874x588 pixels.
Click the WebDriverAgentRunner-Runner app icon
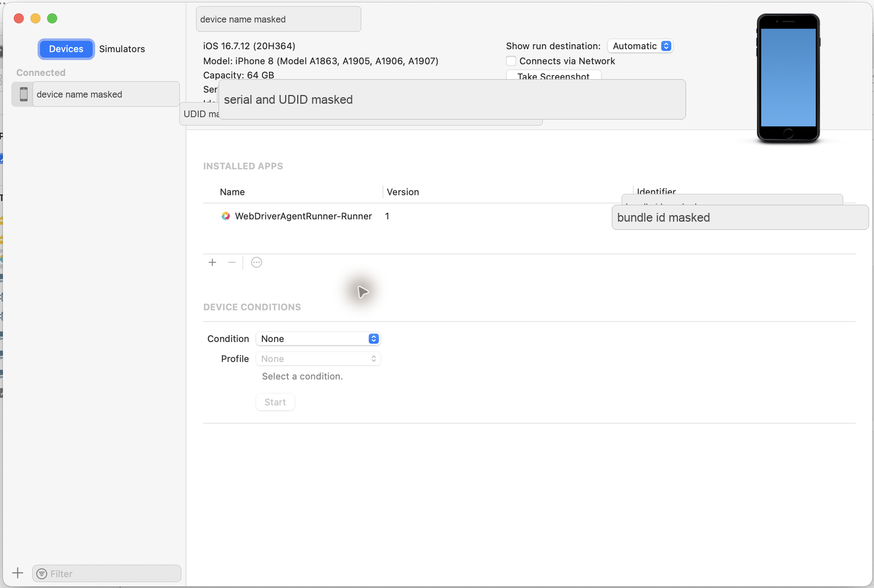pyautogui.click(x=226, y=216)
